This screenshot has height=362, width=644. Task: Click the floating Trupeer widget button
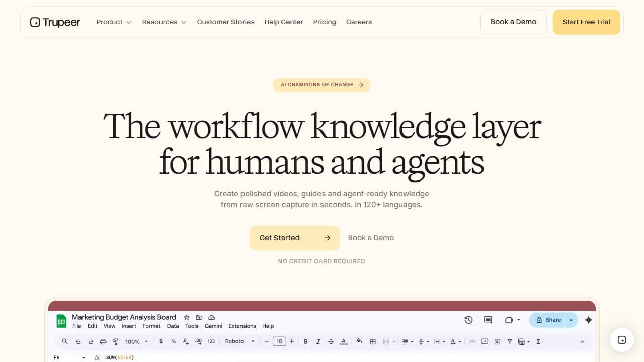[x=621, y=340]
